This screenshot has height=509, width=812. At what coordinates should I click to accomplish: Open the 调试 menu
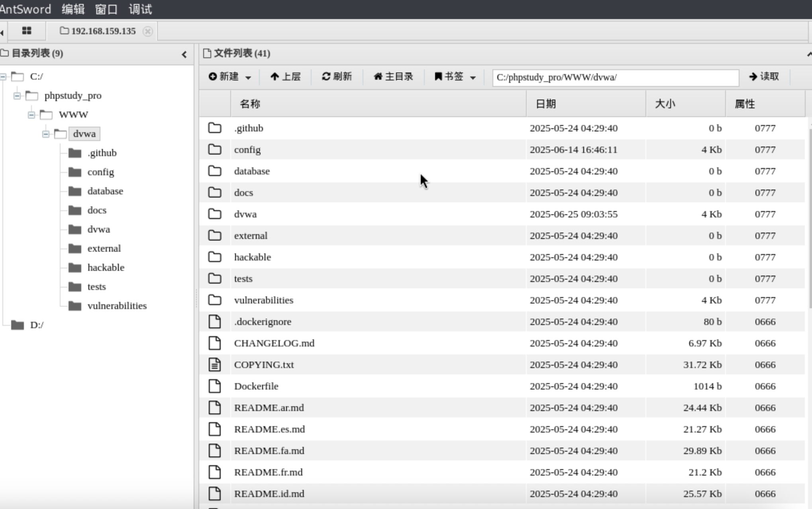click(x=140, y=9)
